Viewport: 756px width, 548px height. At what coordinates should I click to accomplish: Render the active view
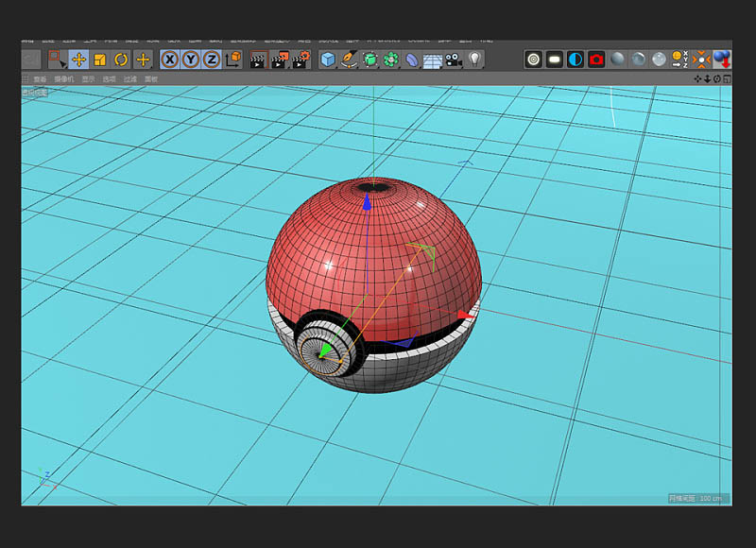point(258,60)
